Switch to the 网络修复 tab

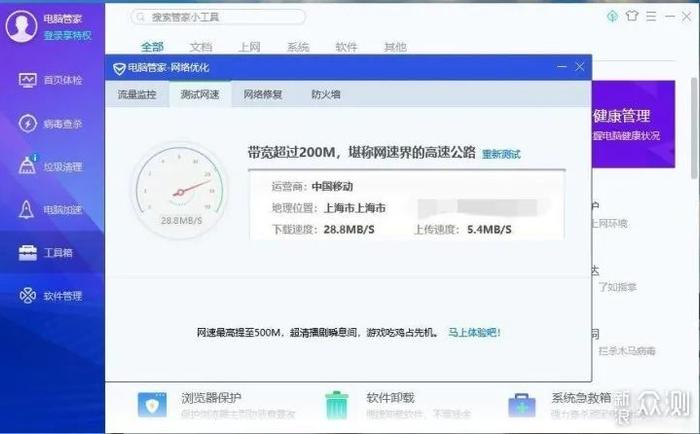click(x=262, y=94)
